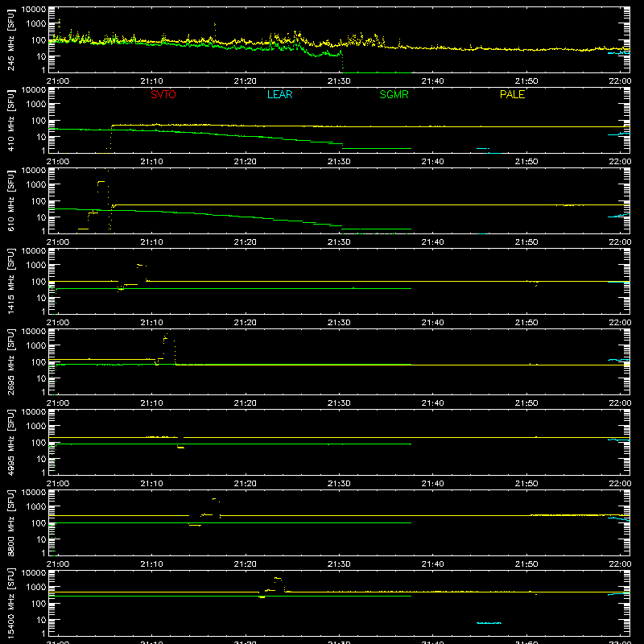
Task: Select the 1000 label on 410 MHz axis
Action: 36,105
